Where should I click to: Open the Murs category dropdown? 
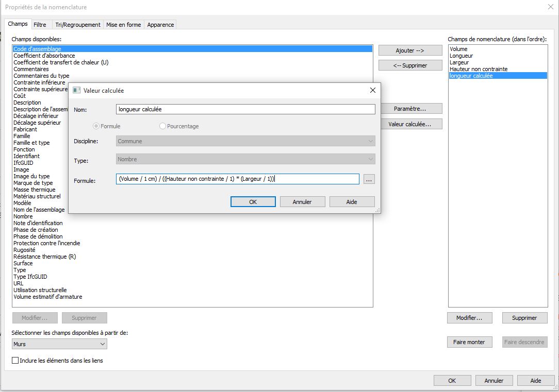59,344
